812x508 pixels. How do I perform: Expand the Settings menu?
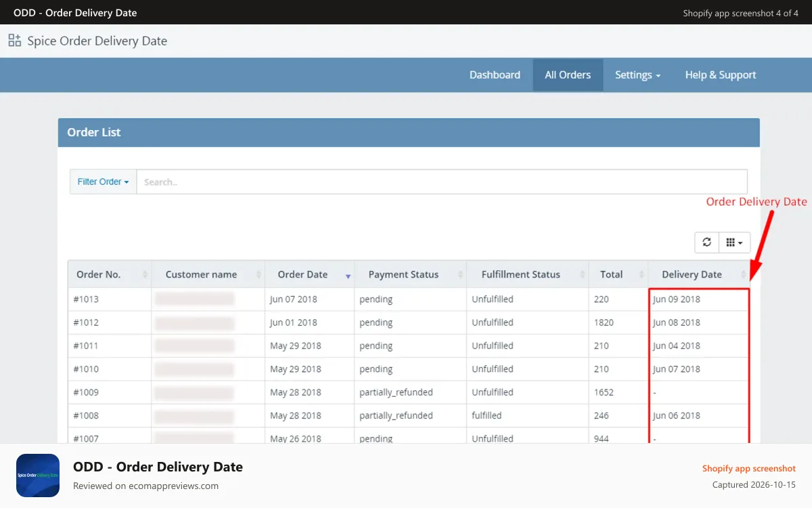(637, 75)
